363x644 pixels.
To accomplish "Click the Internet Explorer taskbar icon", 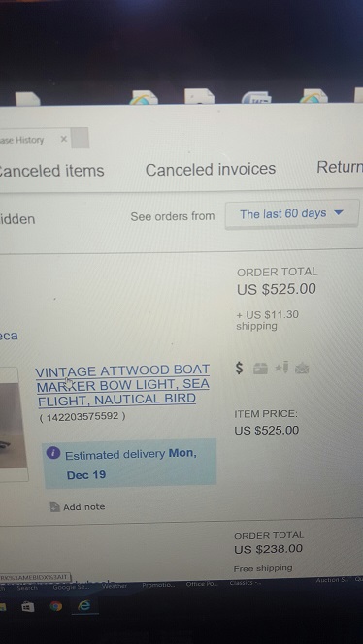I will [83, 606].
